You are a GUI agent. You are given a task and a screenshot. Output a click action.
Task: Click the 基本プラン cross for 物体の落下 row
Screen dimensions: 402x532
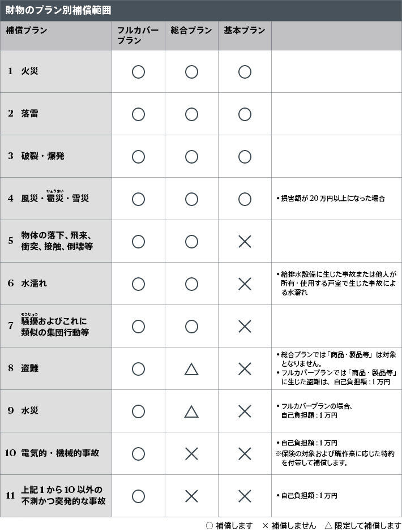pyautogui.click(x=245, y=242)
